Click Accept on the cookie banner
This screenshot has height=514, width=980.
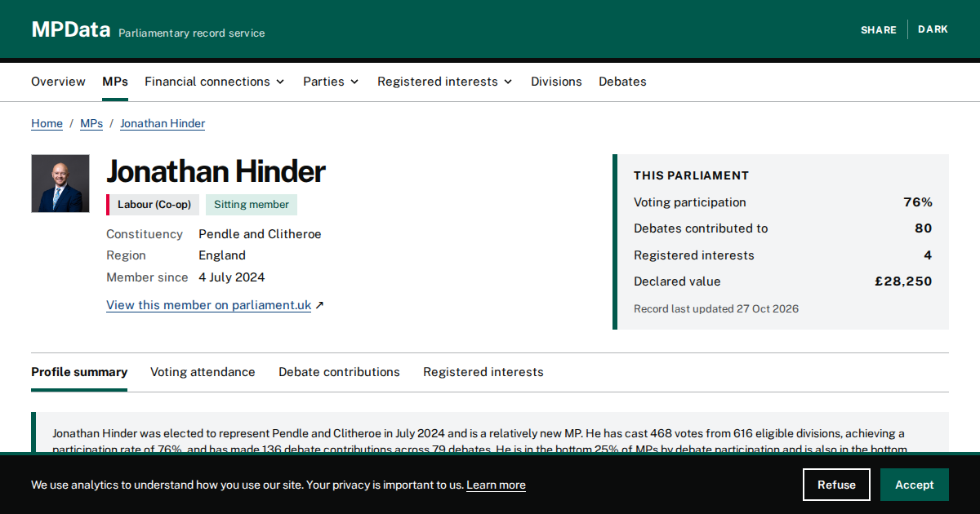[x=914, y=485]
